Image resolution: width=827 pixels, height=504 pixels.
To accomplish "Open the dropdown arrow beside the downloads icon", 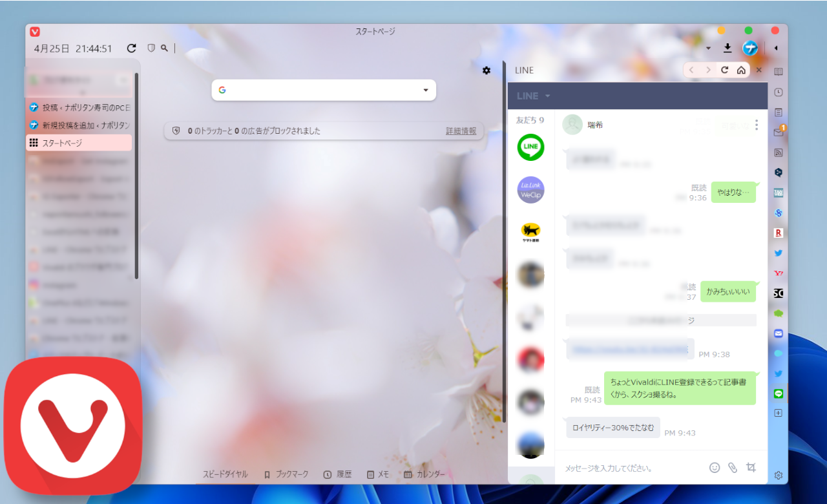I will click(708, 48).
